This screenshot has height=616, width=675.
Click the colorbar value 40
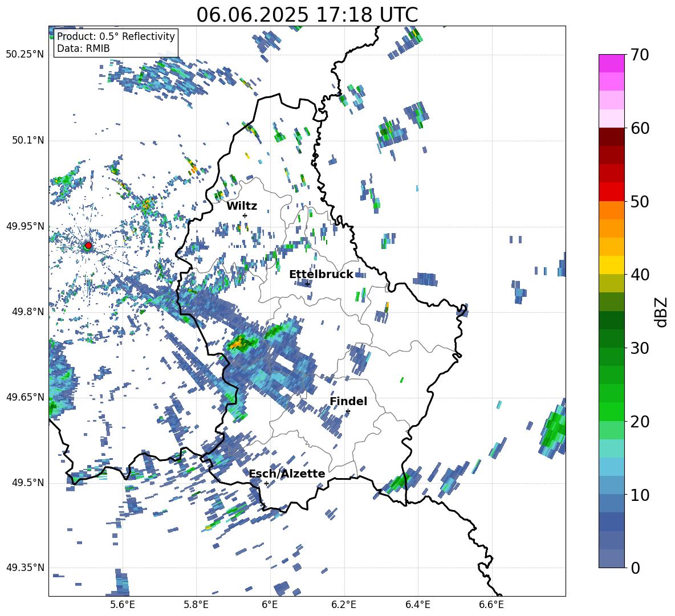pyautogui.click(x=640, y=275)
